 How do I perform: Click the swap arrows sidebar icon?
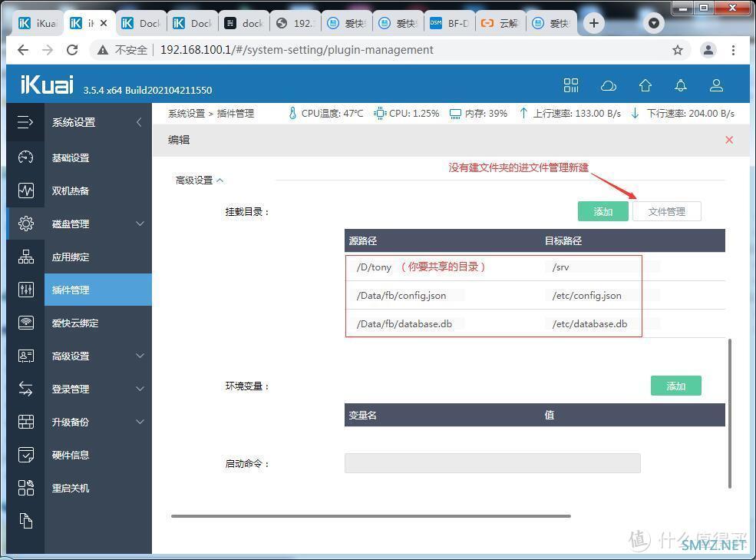coord(25,389)
